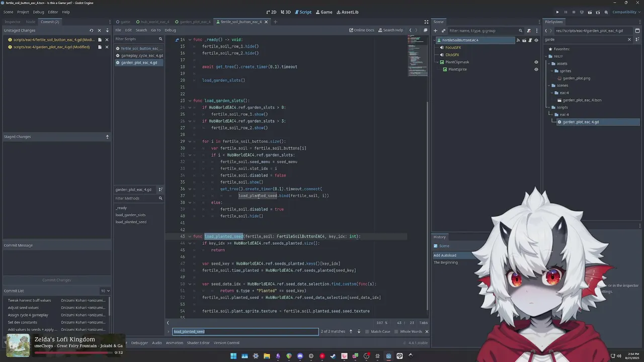View diff icon for fertile_soil_button_eac_4.gd

click(x=100, y=40)
